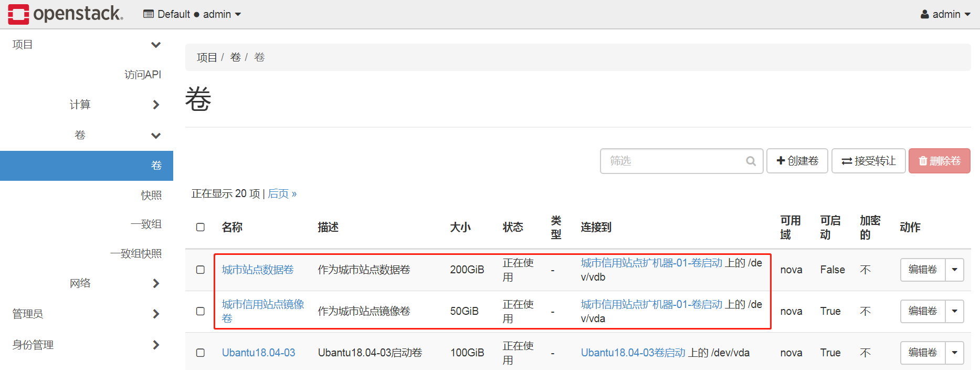
Task: Open the 城市信用站点镜像卷 volume link
Action: coord(263,311)
